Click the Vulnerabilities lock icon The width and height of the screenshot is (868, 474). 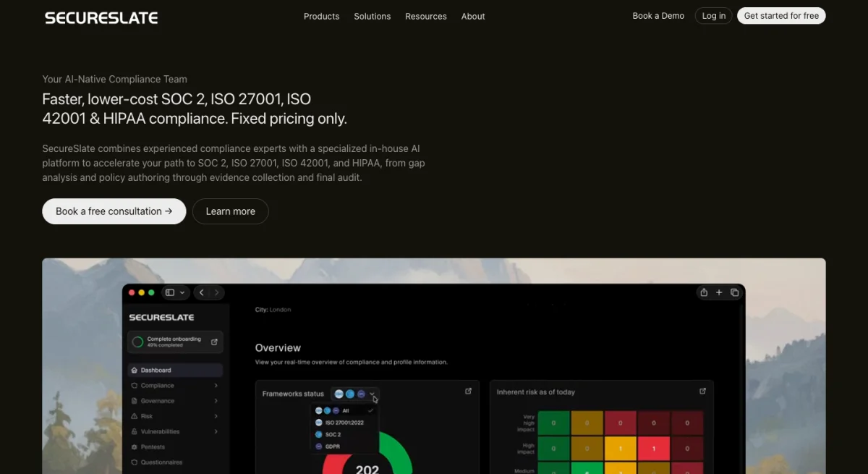135,431
